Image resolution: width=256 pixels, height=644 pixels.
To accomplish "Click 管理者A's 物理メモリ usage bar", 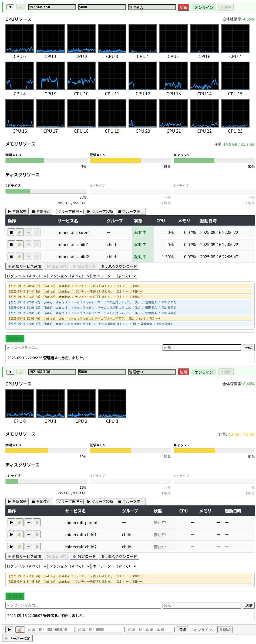I will pyautogui.click(x=46, y=160).
